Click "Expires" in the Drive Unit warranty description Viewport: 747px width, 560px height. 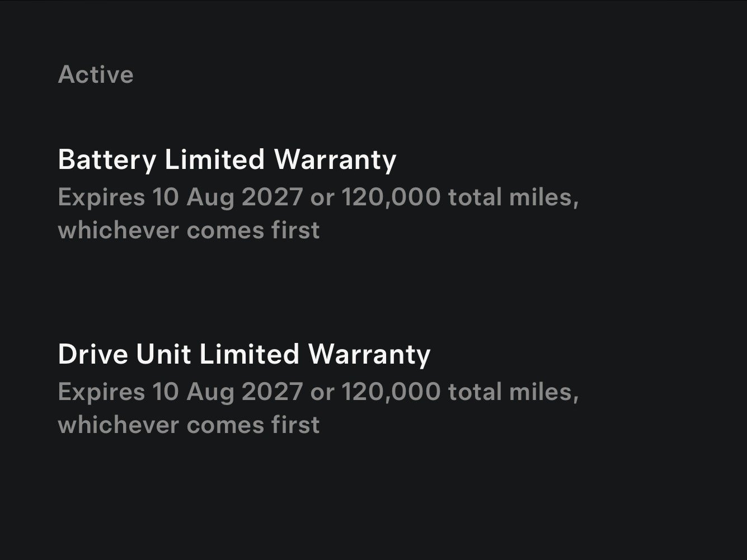pos(101,392)
